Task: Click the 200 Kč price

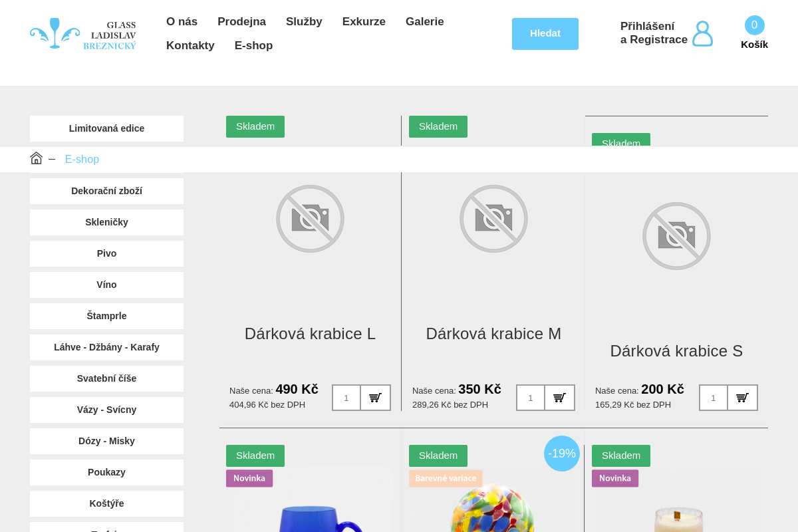Action: point(662,389)
